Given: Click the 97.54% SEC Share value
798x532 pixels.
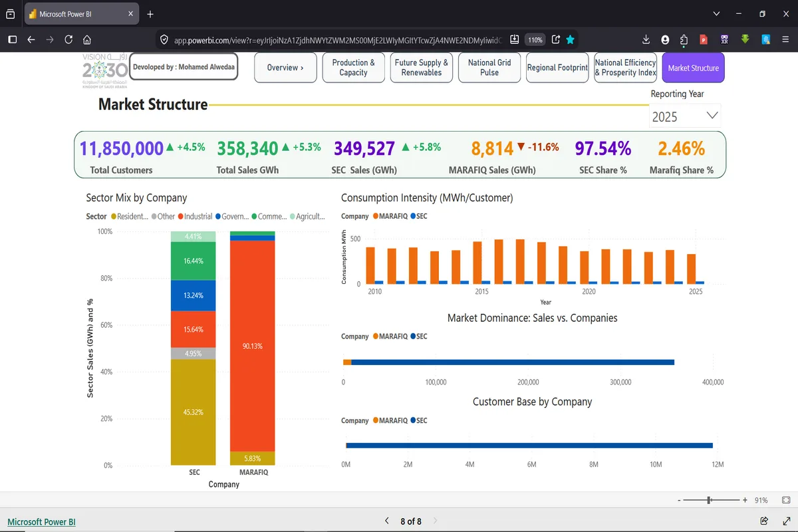Looking at the screenshot, I should (x=602, y=148).
